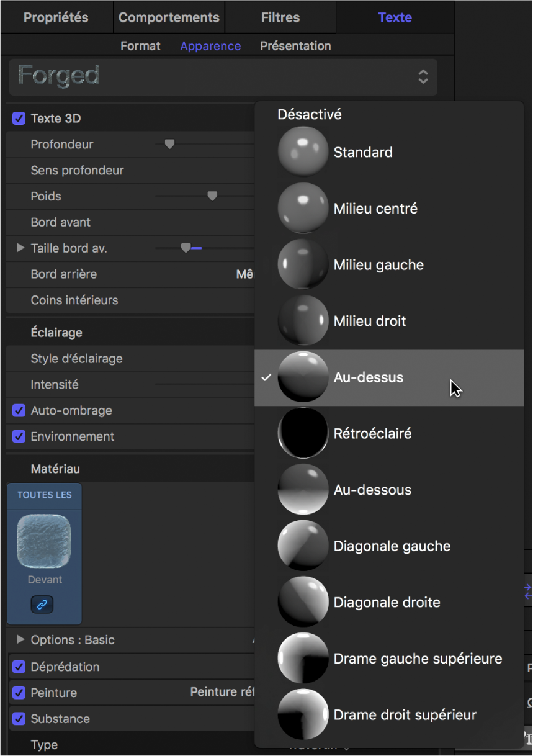
Task: Choose the Diagonale gauche sphere icon
Action: 303,546
